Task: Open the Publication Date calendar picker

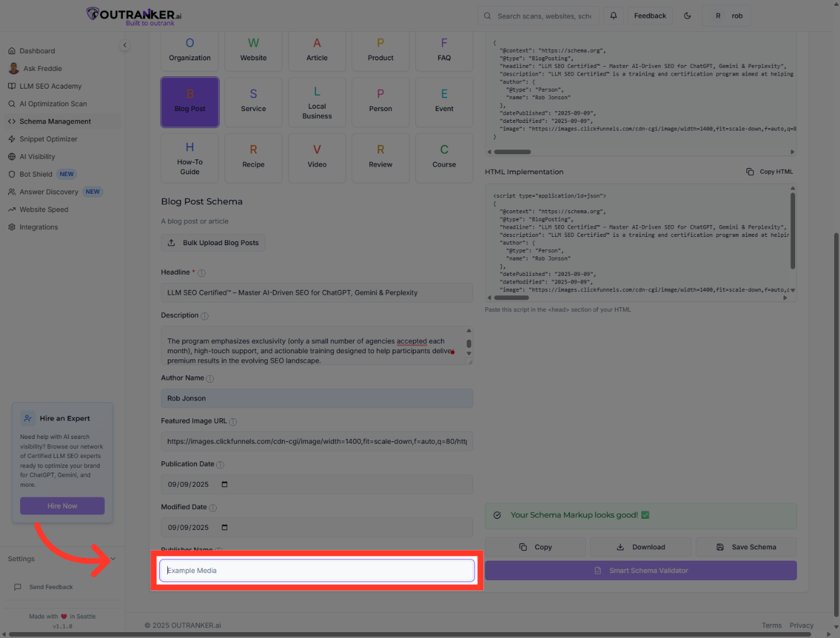Action: (x=224, y=484)
